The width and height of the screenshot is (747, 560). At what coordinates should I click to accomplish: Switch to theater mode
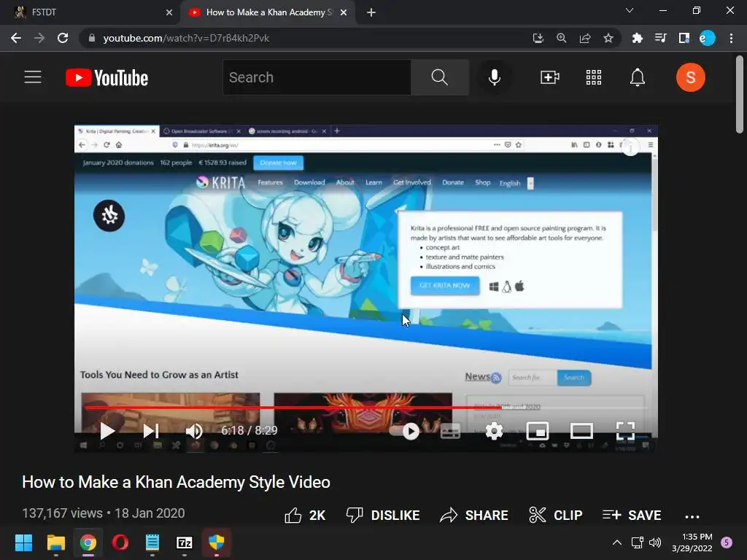coord(581,431)
